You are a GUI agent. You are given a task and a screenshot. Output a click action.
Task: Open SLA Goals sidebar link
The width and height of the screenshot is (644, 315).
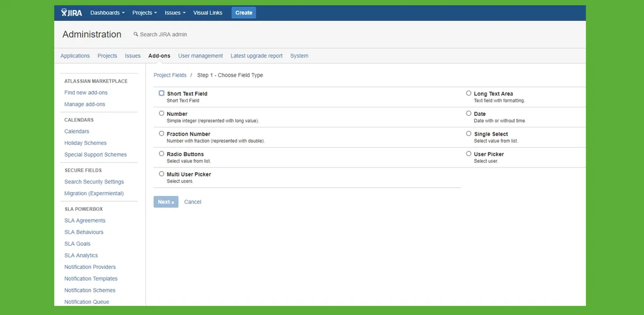pos(77,244)
